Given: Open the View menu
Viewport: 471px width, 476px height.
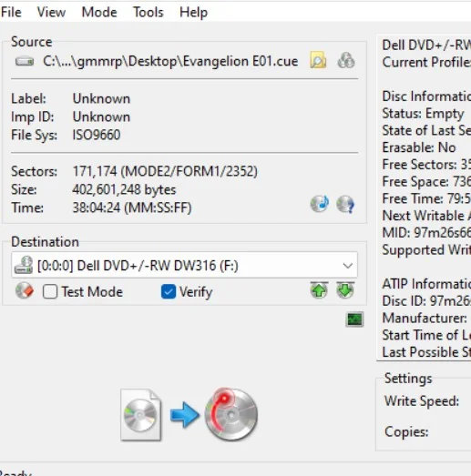Looking at the screenshot, I should pos(51,13).
